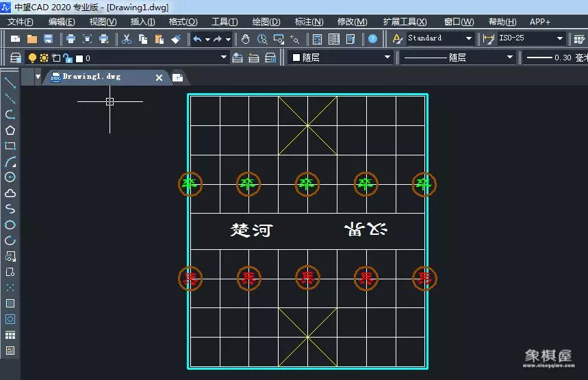588x380 pixels.
Task: Click the Cut scissors icon
Action: (126, 39)
